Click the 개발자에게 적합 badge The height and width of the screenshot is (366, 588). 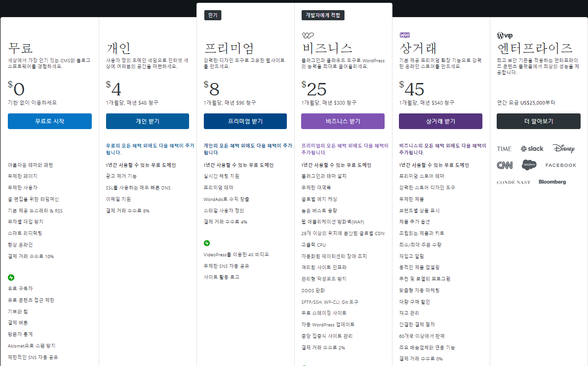(x=323, y=15)
